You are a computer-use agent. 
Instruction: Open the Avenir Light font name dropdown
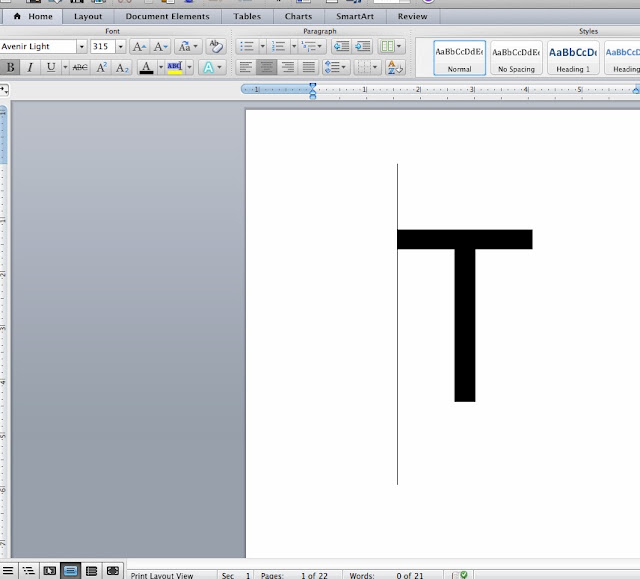(82, 47)
